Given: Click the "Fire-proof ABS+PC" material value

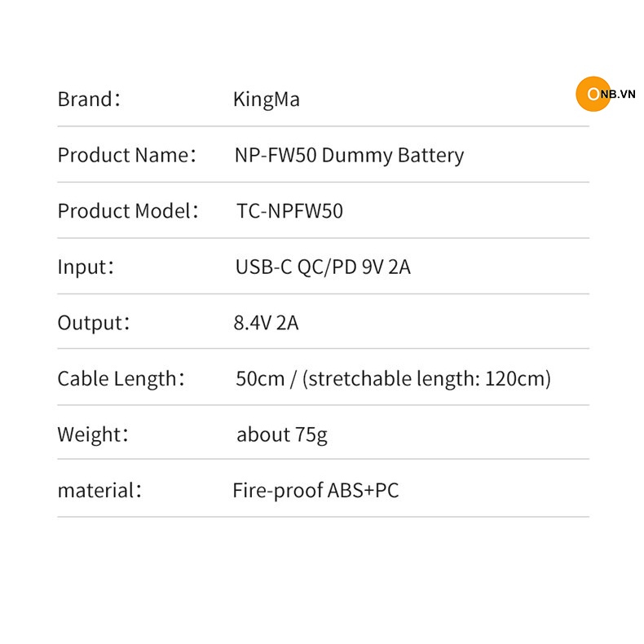Looking at the screenshot, I should tap(315, 491).
